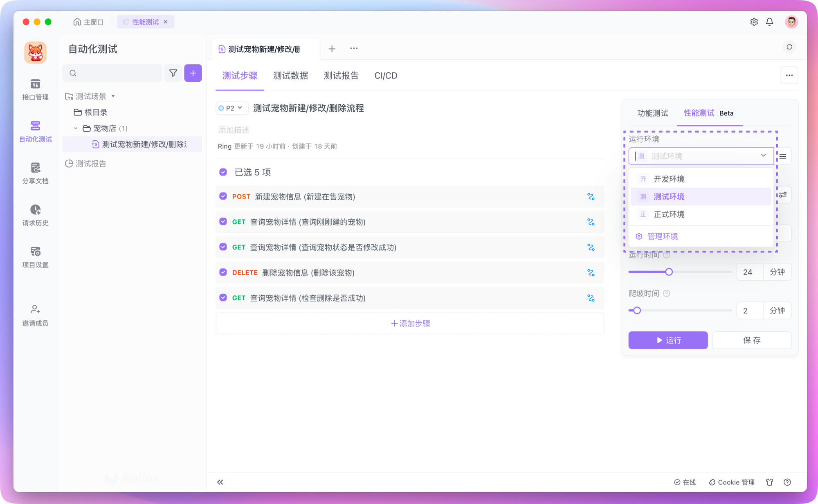Switch to the 性能测试 Beta tab

710,113
